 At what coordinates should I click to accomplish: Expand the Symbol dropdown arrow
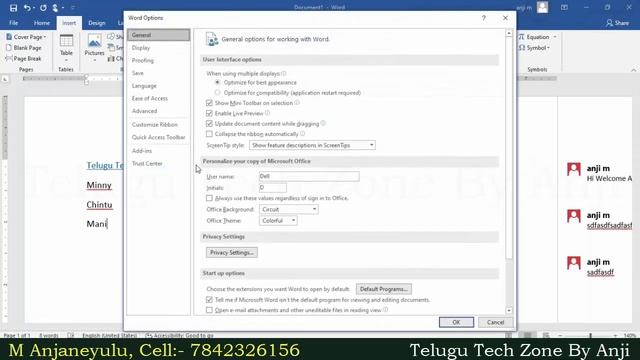[548, 48]
